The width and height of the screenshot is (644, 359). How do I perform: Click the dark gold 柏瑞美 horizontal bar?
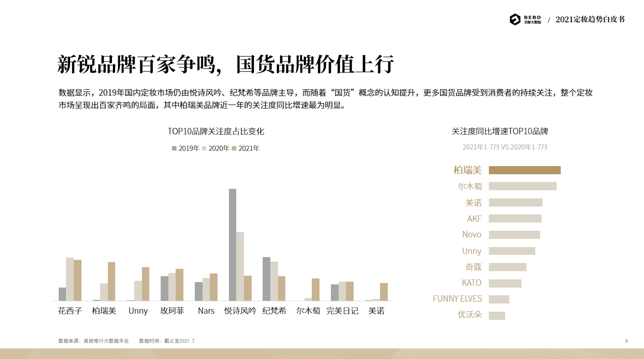point(525,170)
